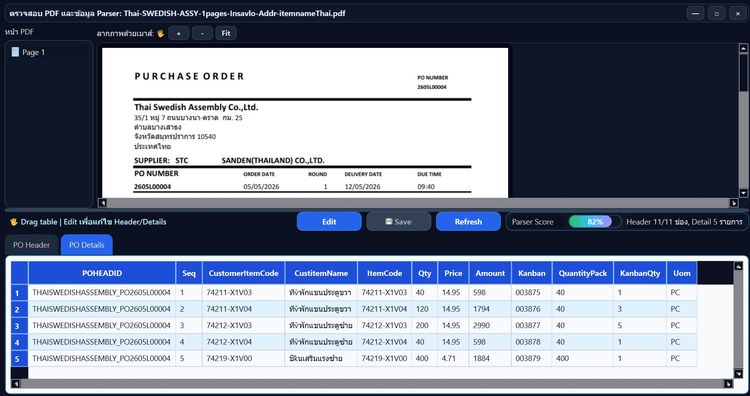Click the details table scroll left arrow
Screen dimensions: 750x396
coord(16,384)
